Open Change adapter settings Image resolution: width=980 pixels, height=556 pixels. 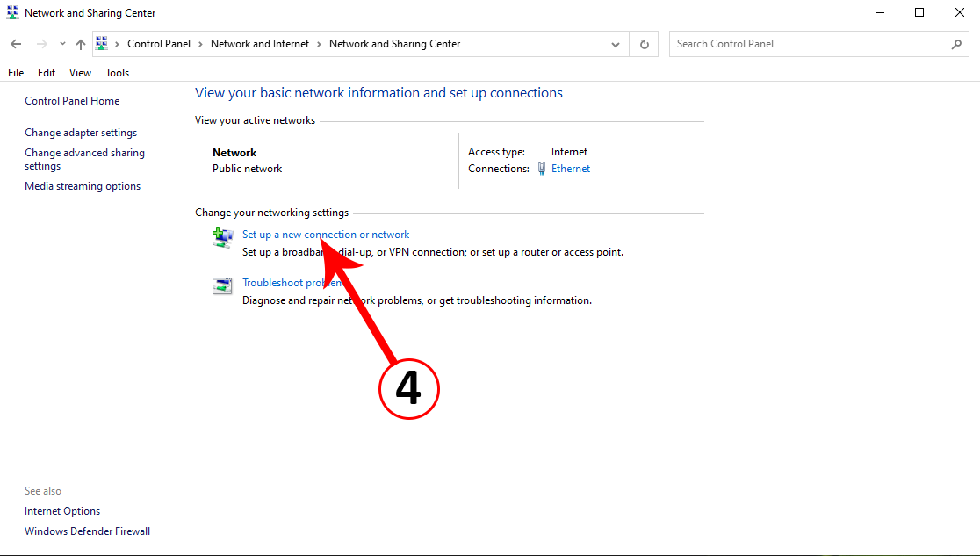(x=81, y=133)
